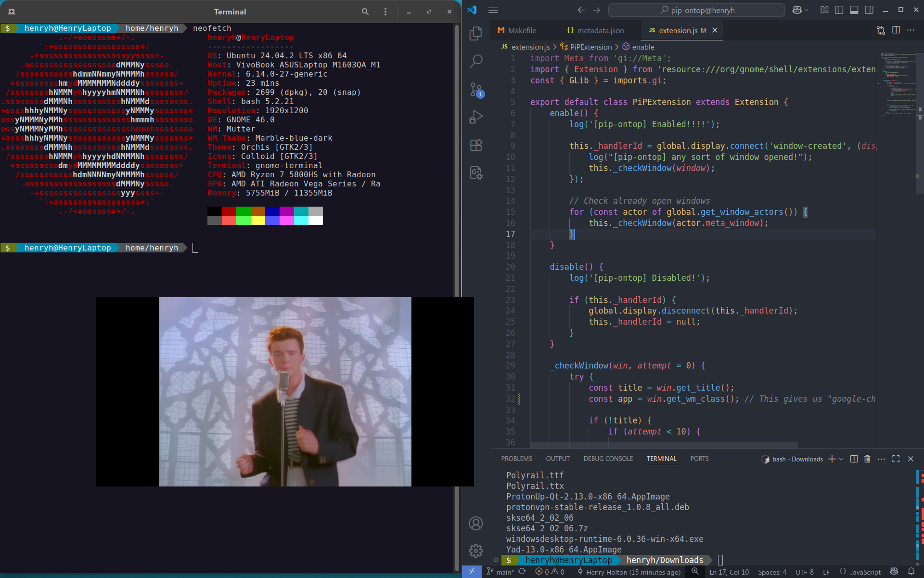Click the command center search box pip-ontop@henryh
Screen dimensions: 924x578
click(x=696, y=10)
